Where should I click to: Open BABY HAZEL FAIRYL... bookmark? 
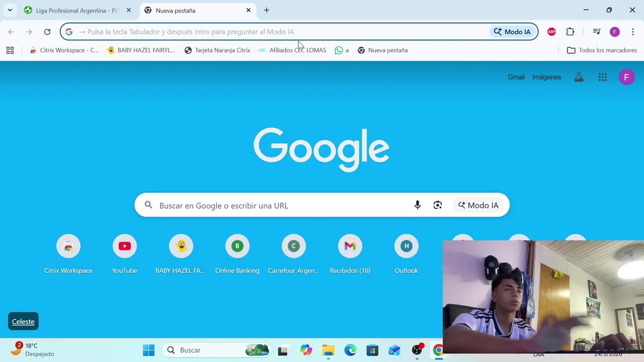[141, 50]
